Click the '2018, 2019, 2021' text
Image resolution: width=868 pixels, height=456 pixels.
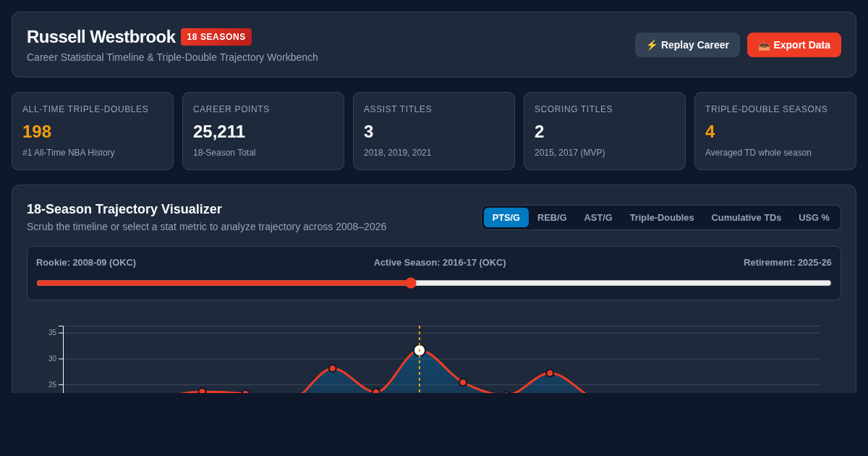click(397, 153)
